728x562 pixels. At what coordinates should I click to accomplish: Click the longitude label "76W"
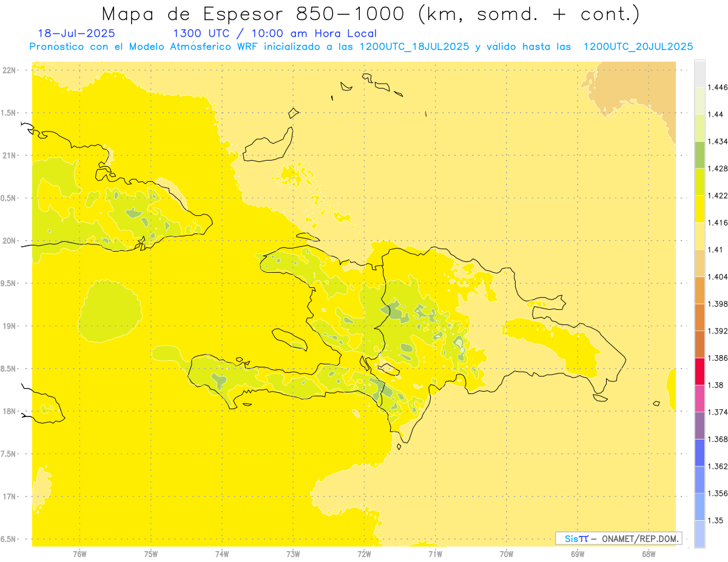pyautogui.click(x=79, y=554)
